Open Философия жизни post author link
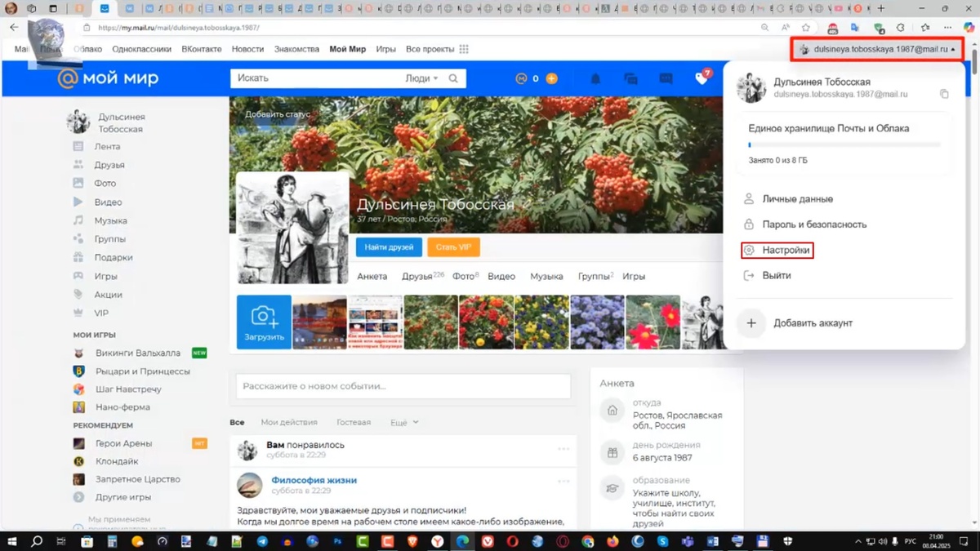Image resolution: width=980 pixels, height=551 pixels. click(x=314, y=480)
